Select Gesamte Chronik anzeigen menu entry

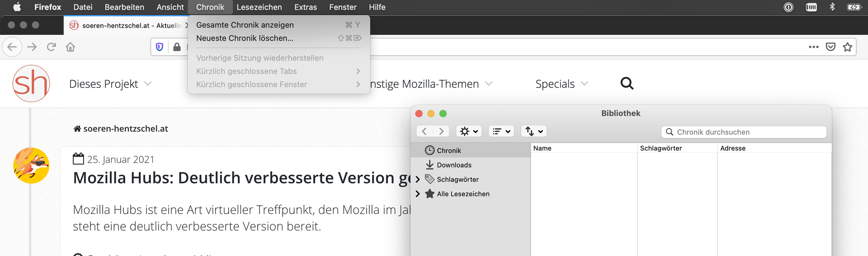click(245, 25)
